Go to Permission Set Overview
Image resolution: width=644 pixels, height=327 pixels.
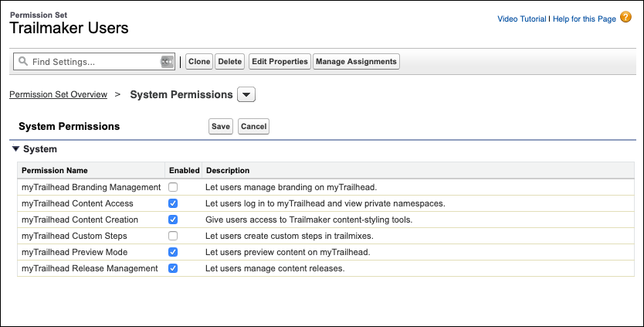coord(59,94)
